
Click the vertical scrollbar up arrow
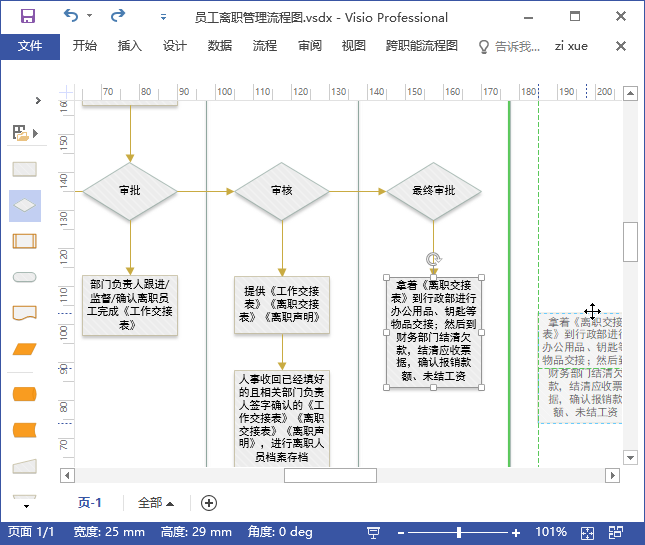tap(630, 93)
